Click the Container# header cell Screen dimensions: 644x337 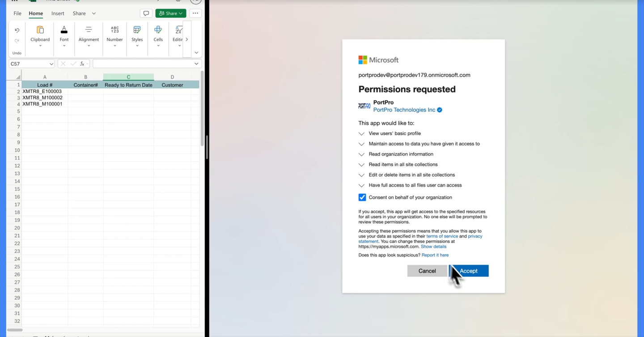click(85, 85)
